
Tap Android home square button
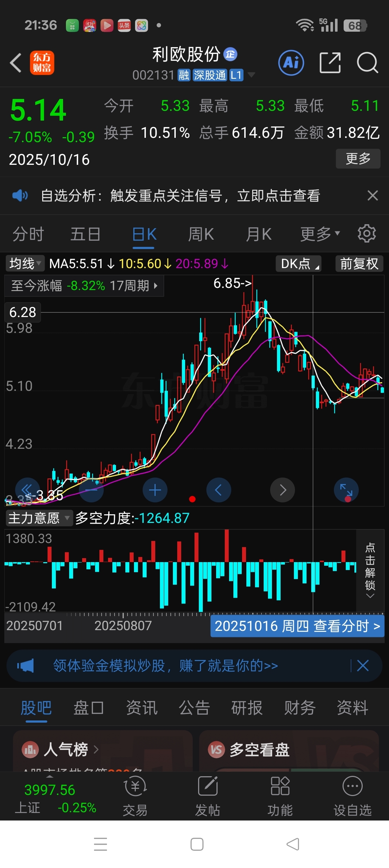pyautogui.click(x=197, y=844)
